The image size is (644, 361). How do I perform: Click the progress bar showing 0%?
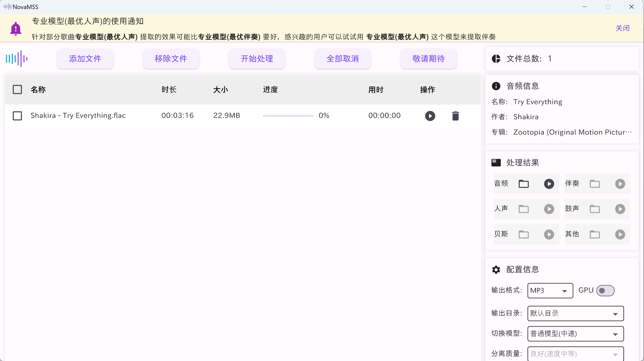click(x=288, y=116)
